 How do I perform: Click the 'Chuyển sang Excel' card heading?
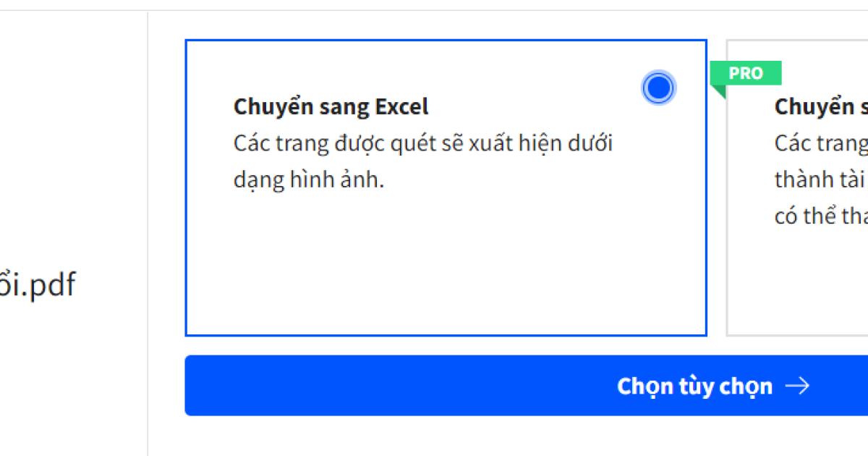point(330,106)
